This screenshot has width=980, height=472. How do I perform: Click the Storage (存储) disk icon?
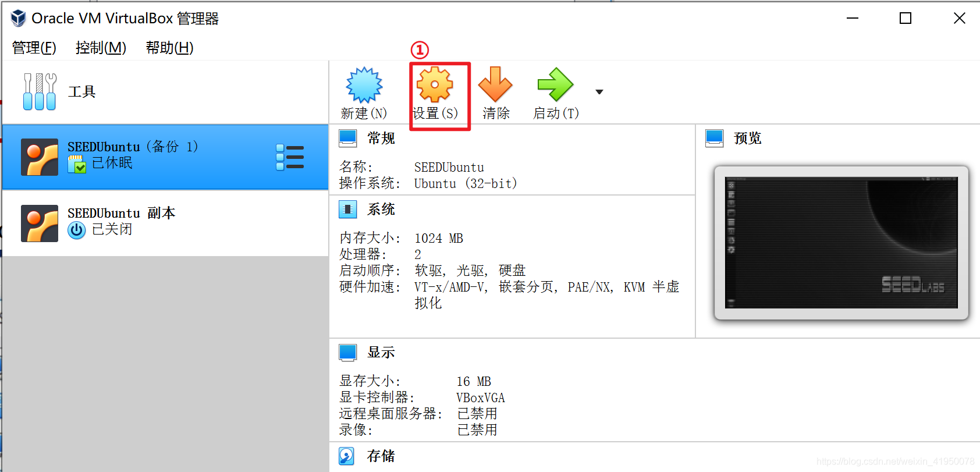[347, 456]
